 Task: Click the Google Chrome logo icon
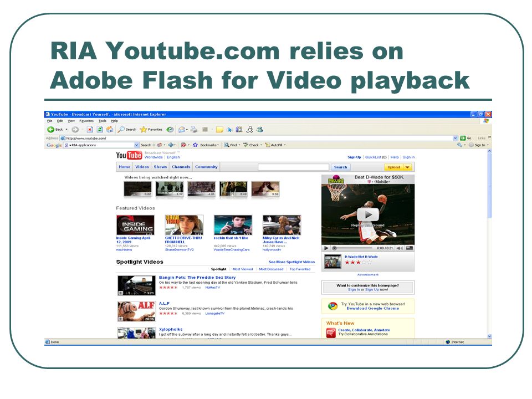pyautogui.click(x=332, y=306)
